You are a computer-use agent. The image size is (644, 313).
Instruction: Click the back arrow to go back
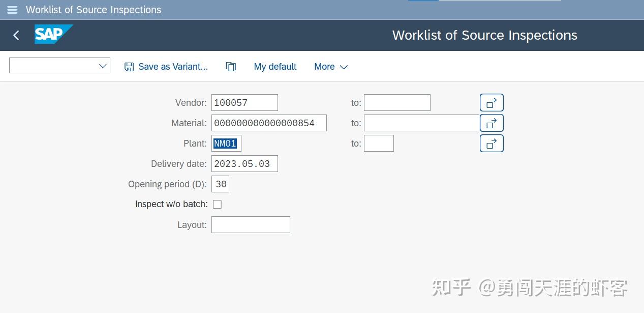pyautogui.click(x=16, y=35)
